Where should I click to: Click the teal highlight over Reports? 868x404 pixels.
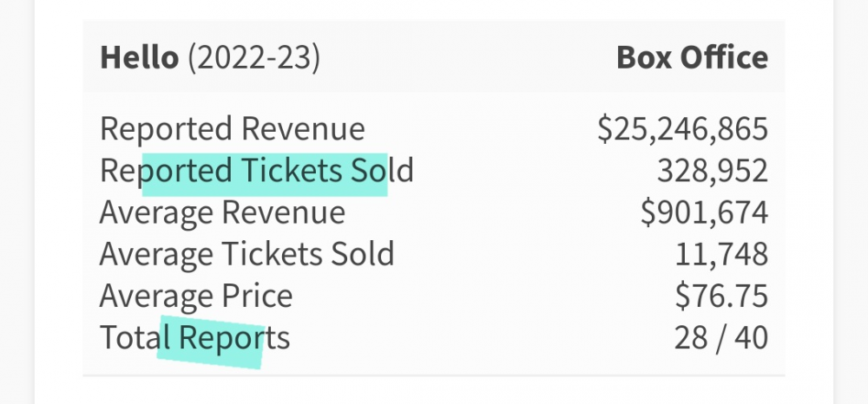tap(209, 342)
